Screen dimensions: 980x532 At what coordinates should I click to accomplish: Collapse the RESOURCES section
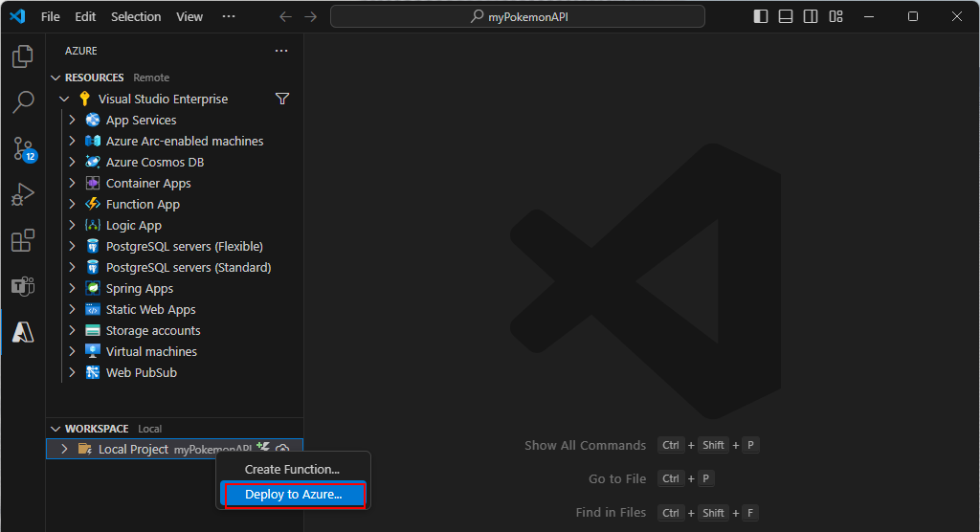(56, 78)
